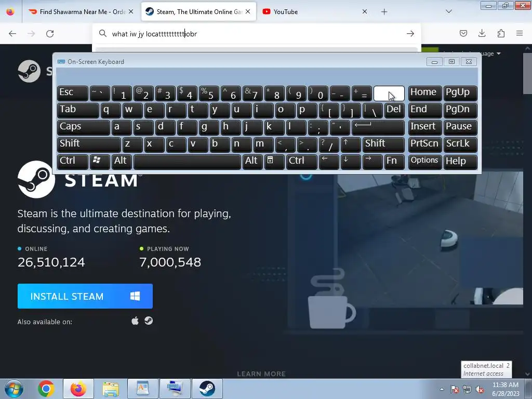
Task: Open a new browser tab with plus
Action: point(384,12)
